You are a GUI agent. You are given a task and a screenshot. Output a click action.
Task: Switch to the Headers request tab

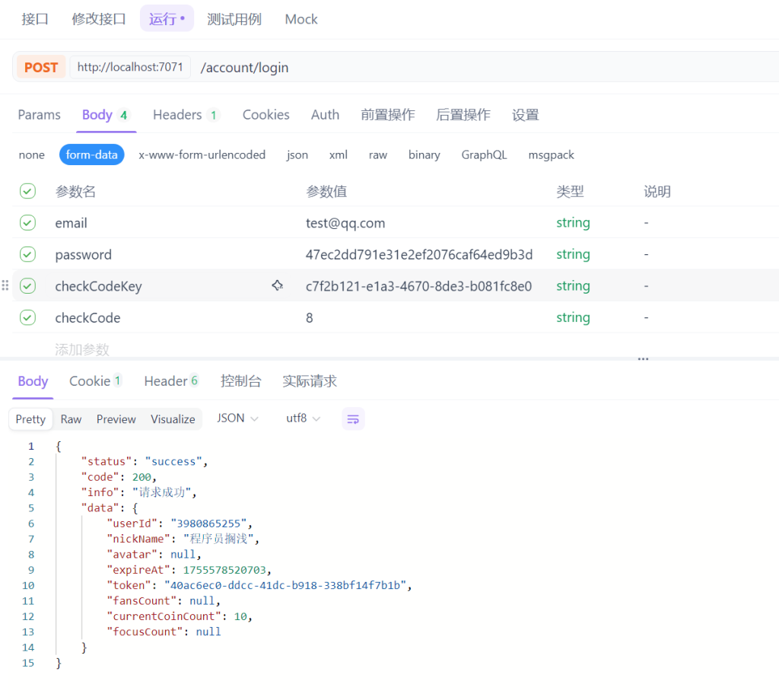tap(185, 115)
